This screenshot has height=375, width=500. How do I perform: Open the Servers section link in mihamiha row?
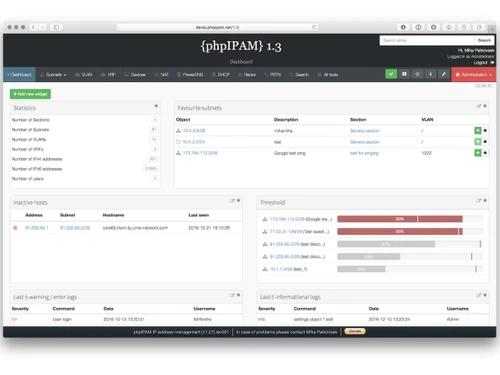tap(365, 131)
